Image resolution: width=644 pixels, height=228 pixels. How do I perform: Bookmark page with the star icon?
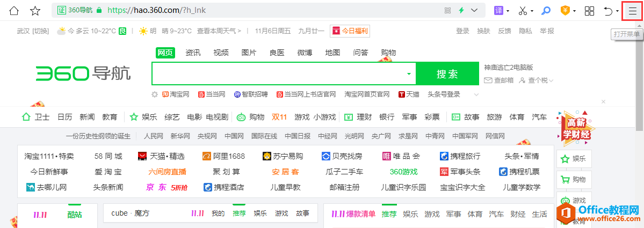tap(35, 11)
